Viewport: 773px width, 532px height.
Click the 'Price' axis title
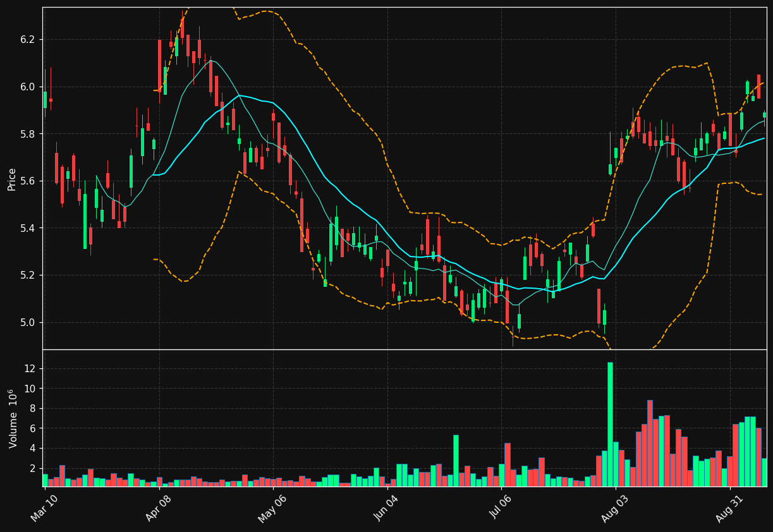(12, 179)
